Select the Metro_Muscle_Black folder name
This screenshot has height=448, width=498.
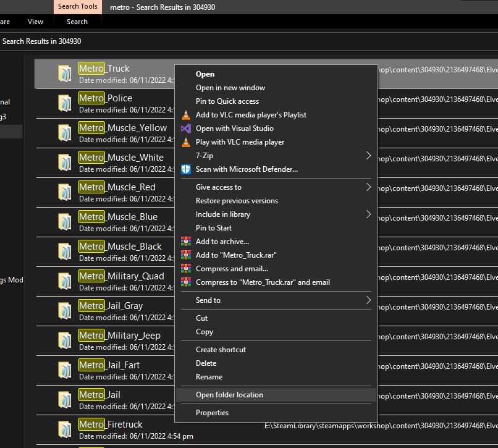[120, 246]
